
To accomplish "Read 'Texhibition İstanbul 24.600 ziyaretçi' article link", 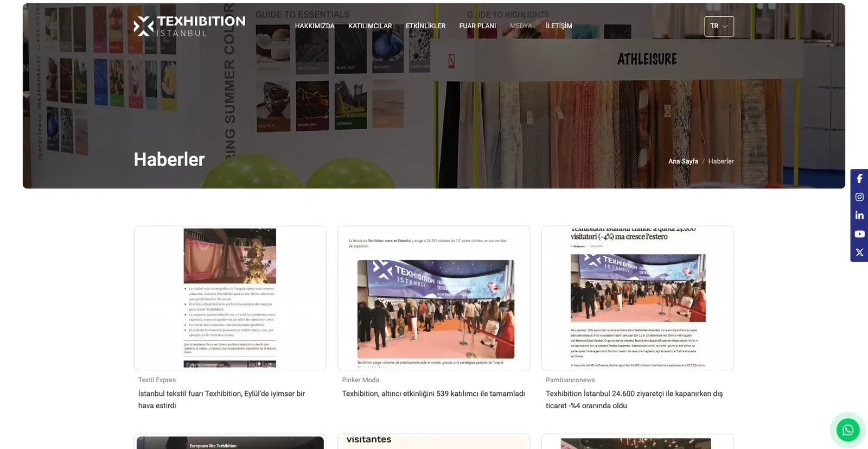I will pos(634,400).
